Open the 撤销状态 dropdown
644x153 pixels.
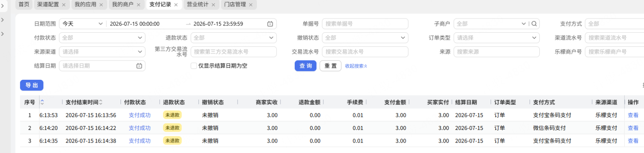click(365, 38)
